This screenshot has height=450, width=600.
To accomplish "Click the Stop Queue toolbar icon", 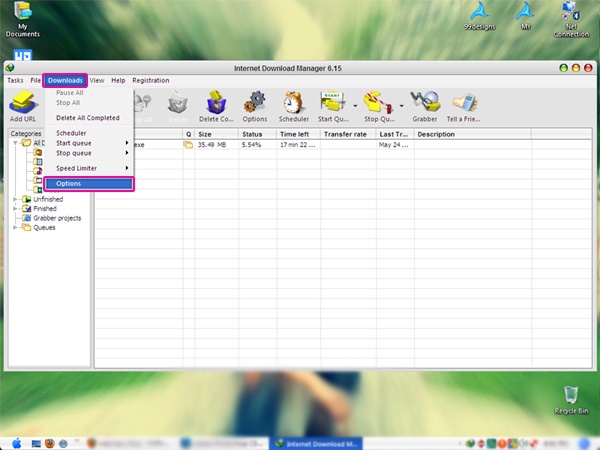I will (x=378, y=102).
